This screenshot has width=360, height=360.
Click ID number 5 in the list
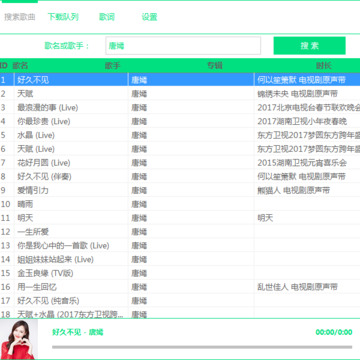pos(3,135)
